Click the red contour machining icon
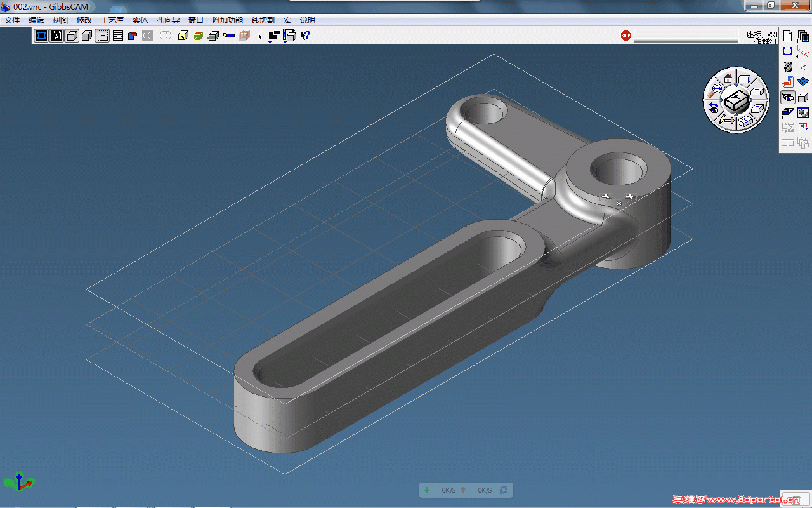This screenshot has height=508, width=812. pos(788,82)
